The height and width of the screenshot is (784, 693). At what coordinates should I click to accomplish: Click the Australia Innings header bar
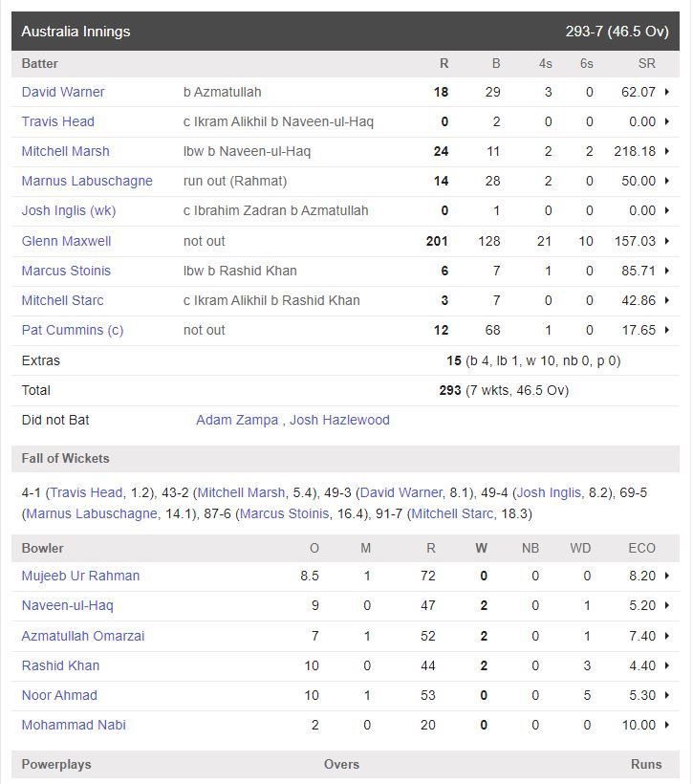[346, 32]
